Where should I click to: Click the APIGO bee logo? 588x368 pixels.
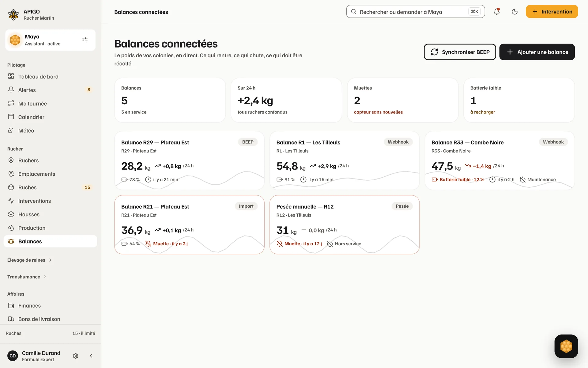(13, 14)
